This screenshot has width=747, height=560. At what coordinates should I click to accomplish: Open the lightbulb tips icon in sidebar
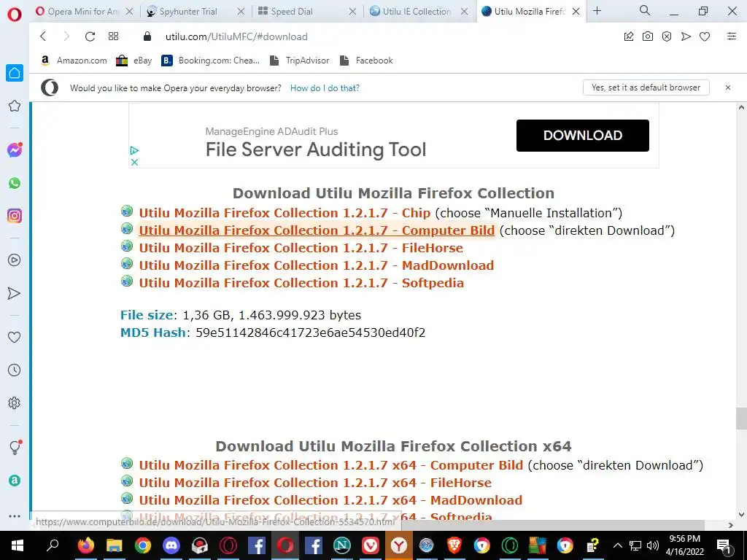[x=15, y=447]
